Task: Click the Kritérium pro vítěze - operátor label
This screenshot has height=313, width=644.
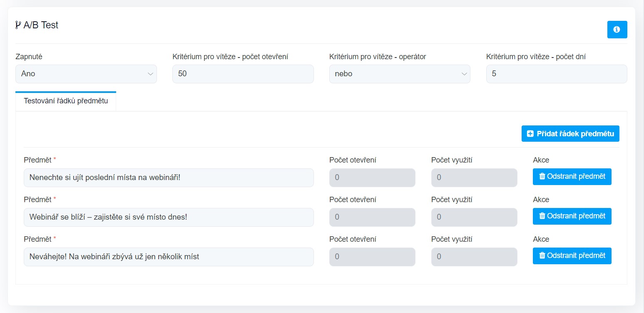Action: click(378, 57)
